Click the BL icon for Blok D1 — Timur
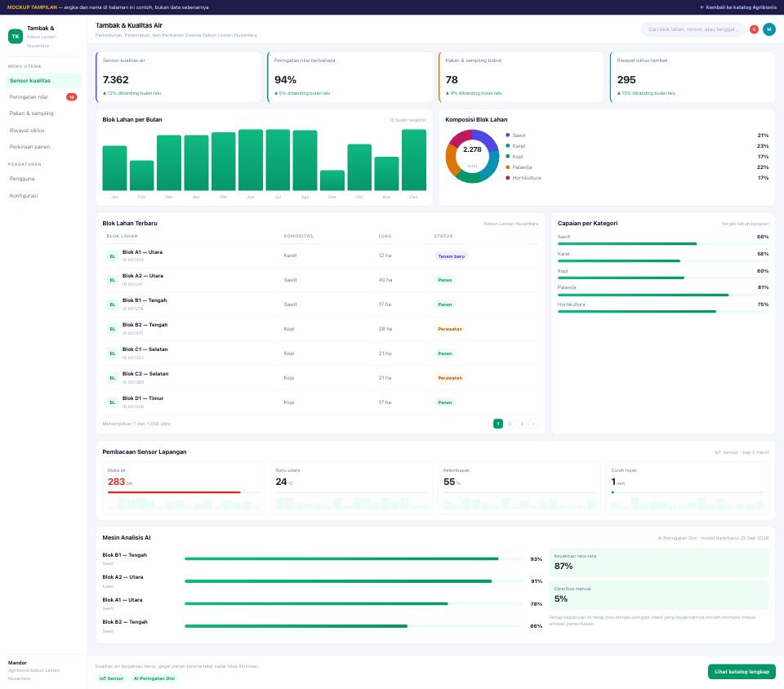Image resolution: width=784 pixels, height=689 pixels. click(x=113, y=402)
